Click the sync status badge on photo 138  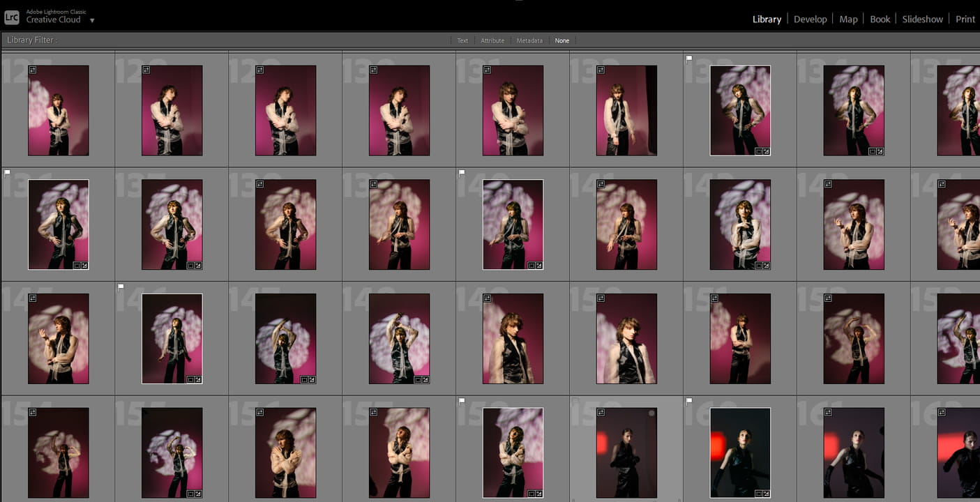[259, 184]
